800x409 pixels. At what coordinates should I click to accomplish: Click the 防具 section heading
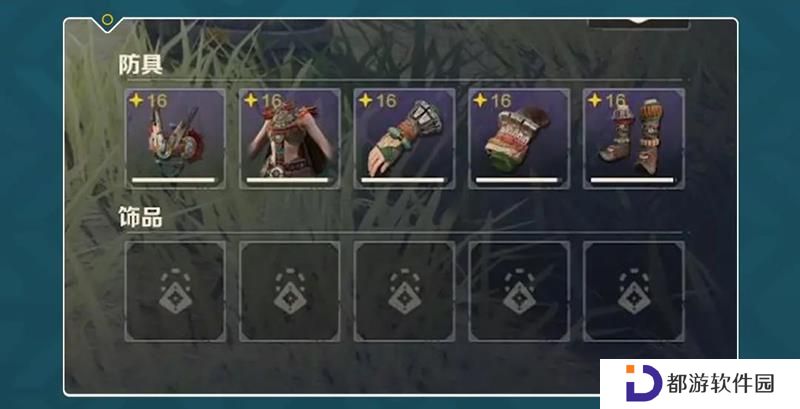pos(140,65)
